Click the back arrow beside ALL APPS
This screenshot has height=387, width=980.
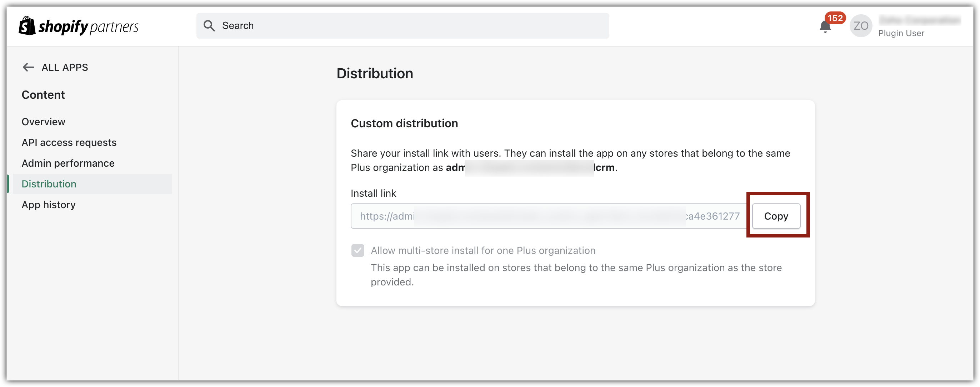pos(28,67)
